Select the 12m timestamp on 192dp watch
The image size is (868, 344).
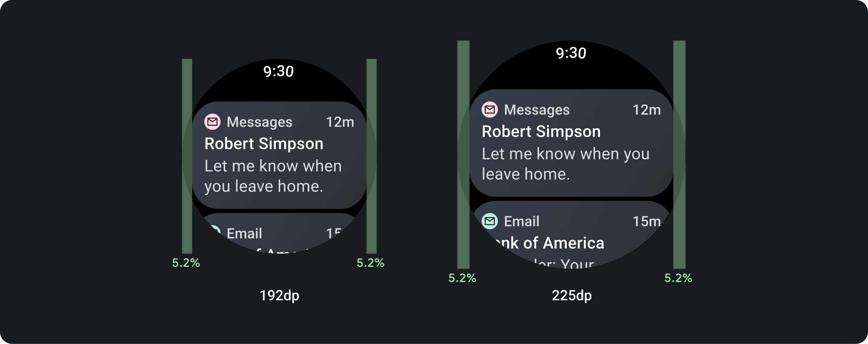coord(340,122)
